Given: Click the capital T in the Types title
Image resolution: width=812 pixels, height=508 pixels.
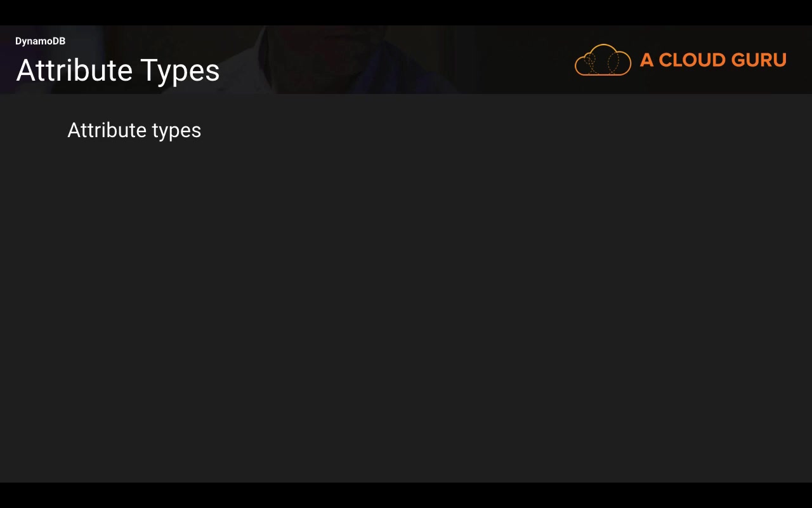Looking at the screenshot, I should point(148,70).
